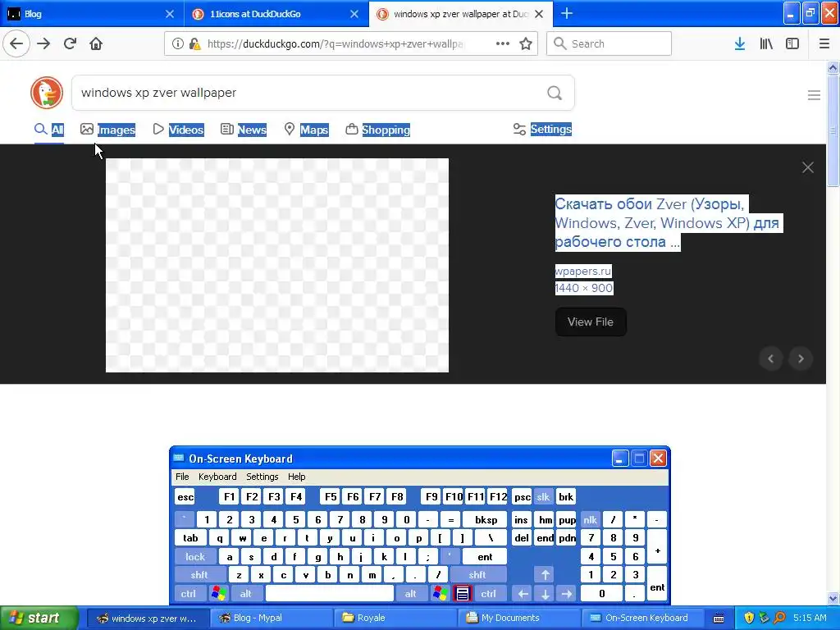Viewport: 840px width, 630px height.
Task: Click the application menu key on On-Screen Keyboard
Action: pos(463,593)
